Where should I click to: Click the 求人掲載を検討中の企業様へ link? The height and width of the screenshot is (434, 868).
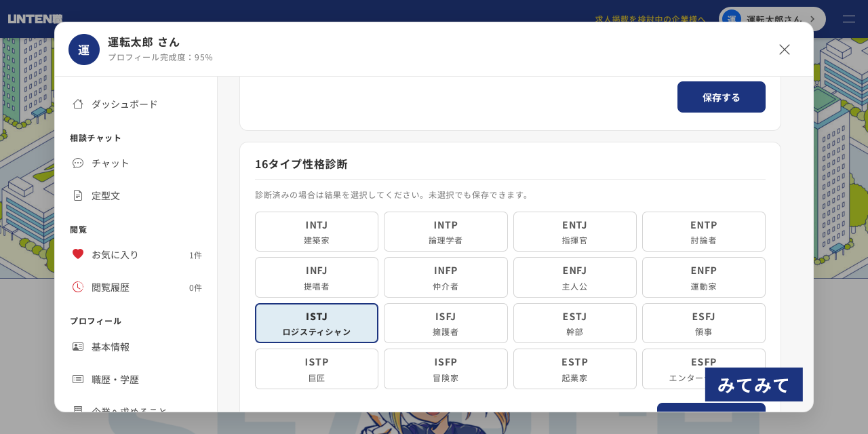click(650, 19)
